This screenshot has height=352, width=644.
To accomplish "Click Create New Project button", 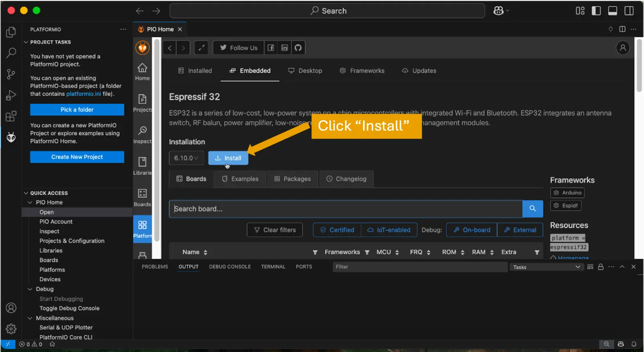I will tap(77, 157).
